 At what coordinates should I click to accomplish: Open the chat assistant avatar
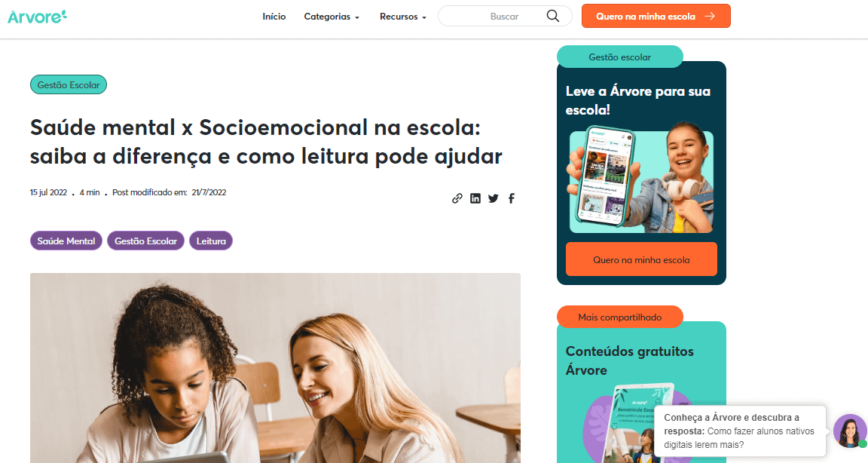pyautogui.click(x=850, y=431)
